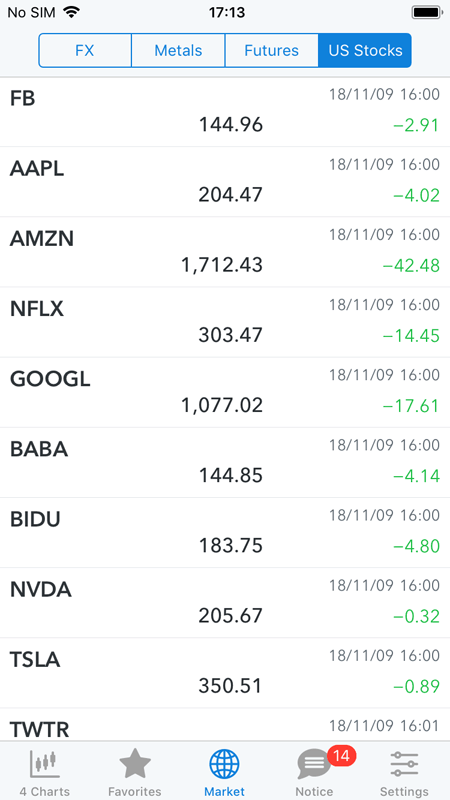The image size is (450, 800).
Task: Select the US Stocks segment
Action: [x=365, y=51]
